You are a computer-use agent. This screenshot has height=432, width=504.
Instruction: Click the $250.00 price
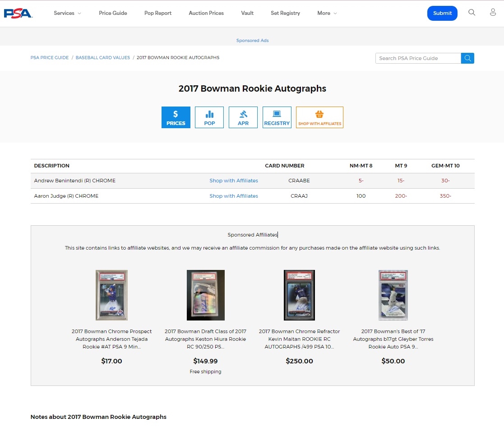pyautogui.click(x=299, y=361)
